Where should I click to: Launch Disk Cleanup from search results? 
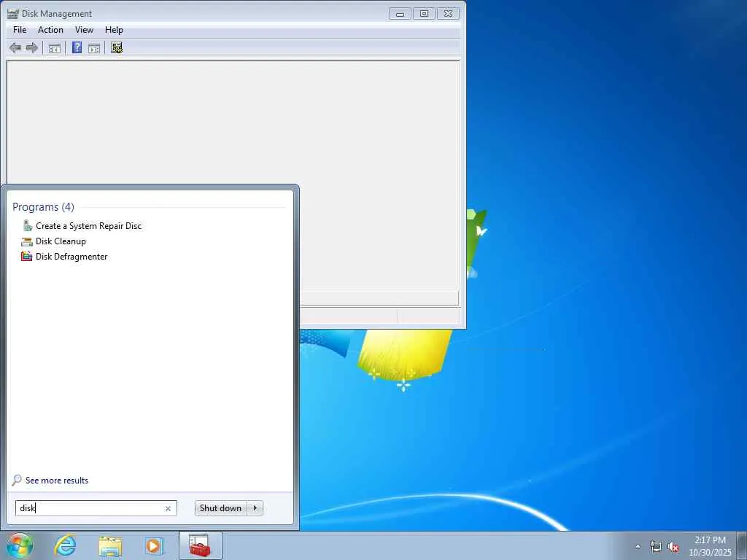click(x=61, y=241)
